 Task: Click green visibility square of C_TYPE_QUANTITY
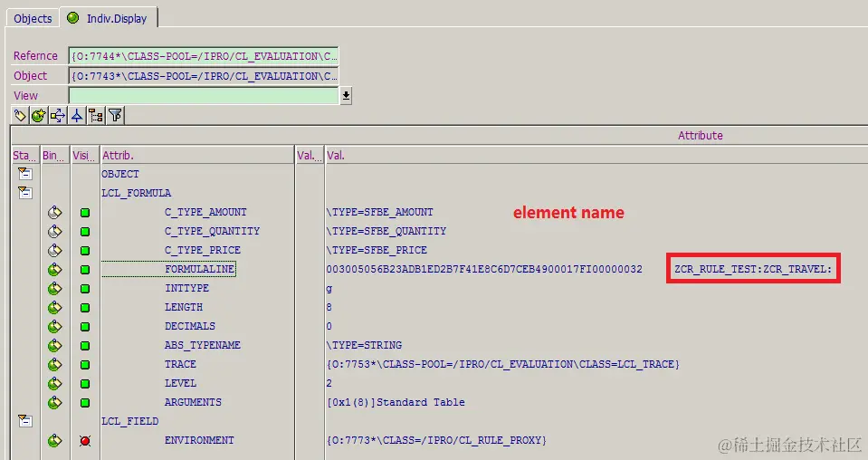click(85, 232)
